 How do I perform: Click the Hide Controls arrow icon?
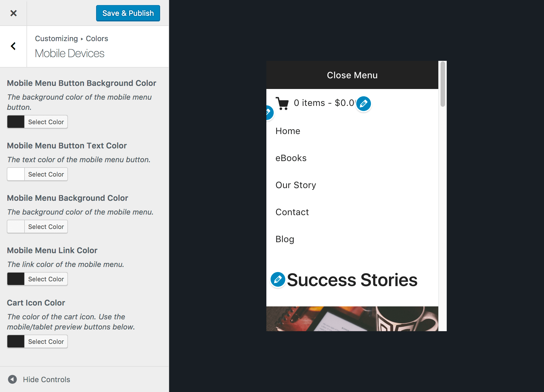(12, 379)
